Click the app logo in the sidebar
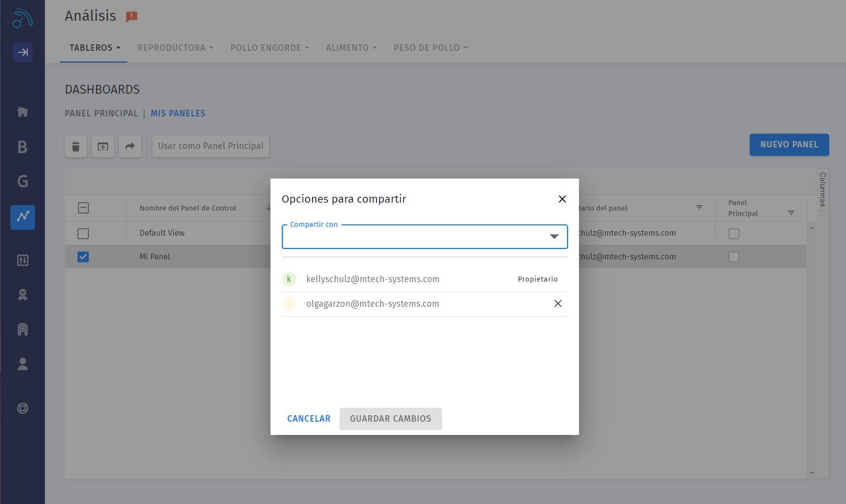The image size is (846, 504). (23, 19)
